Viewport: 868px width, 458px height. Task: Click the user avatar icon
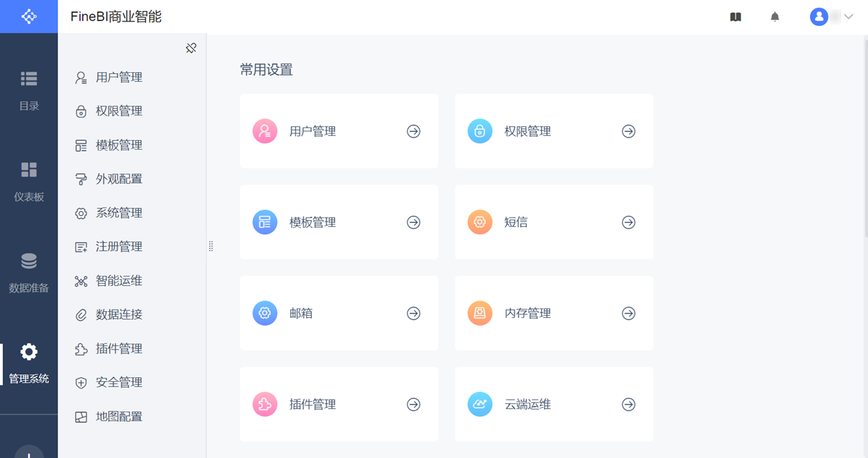pos(819,17)
